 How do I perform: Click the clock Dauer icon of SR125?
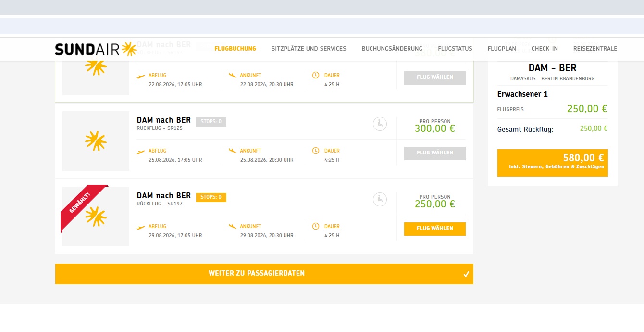(x=316, y=151)
